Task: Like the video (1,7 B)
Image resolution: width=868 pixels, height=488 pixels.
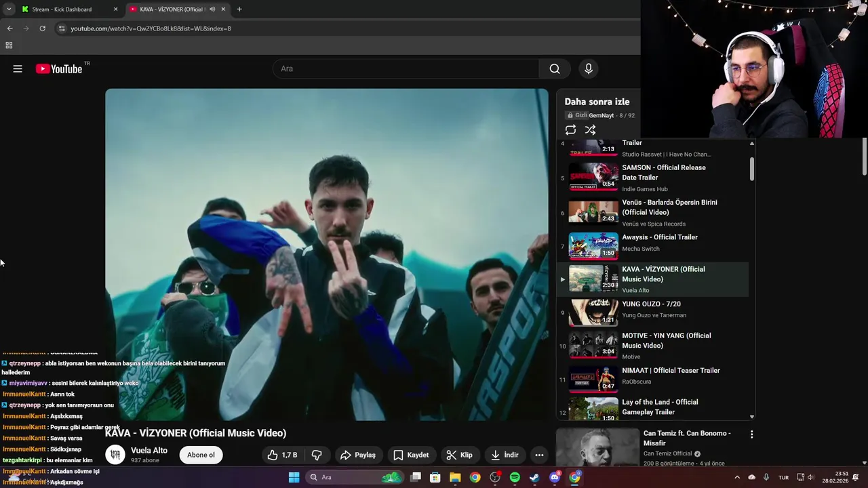Action: (x=282, y=455)
